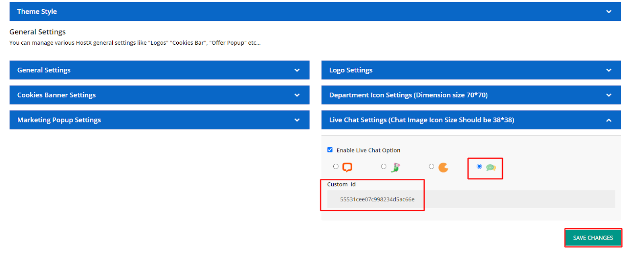Screen dimensions: 644x254
Task: Expand the Logo Settings chevron
Action: click(x=609, y=70)
